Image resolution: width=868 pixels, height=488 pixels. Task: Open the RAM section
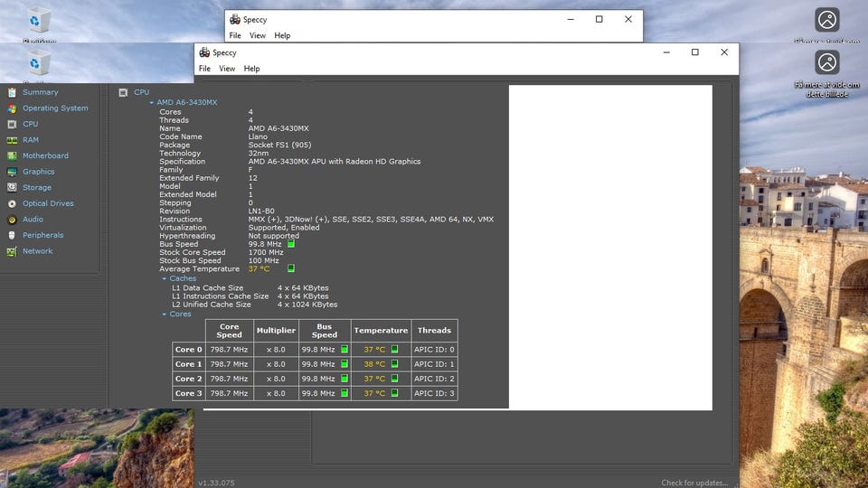tap(31, 140)
